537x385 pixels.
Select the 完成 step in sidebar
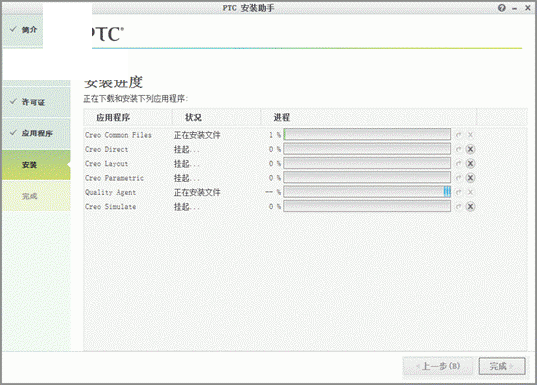pyautogui.click(x=36, y=196)
